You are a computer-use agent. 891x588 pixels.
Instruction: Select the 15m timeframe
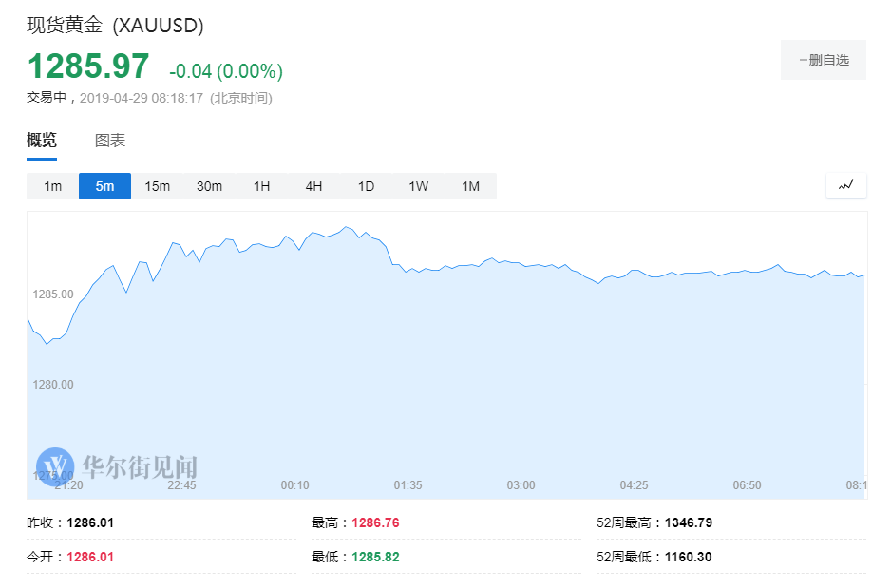157,186
